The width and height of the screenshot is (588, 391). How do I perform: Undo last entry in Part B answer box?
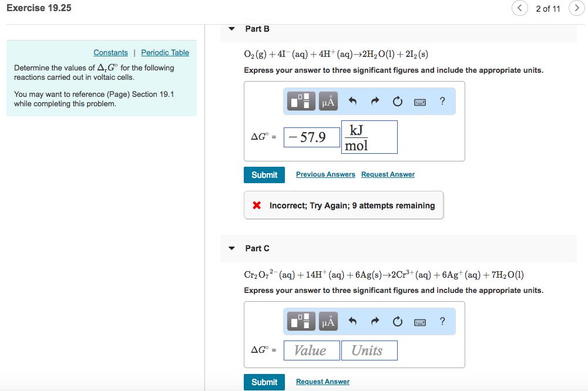pyautogui.click(x=352, y=100)
